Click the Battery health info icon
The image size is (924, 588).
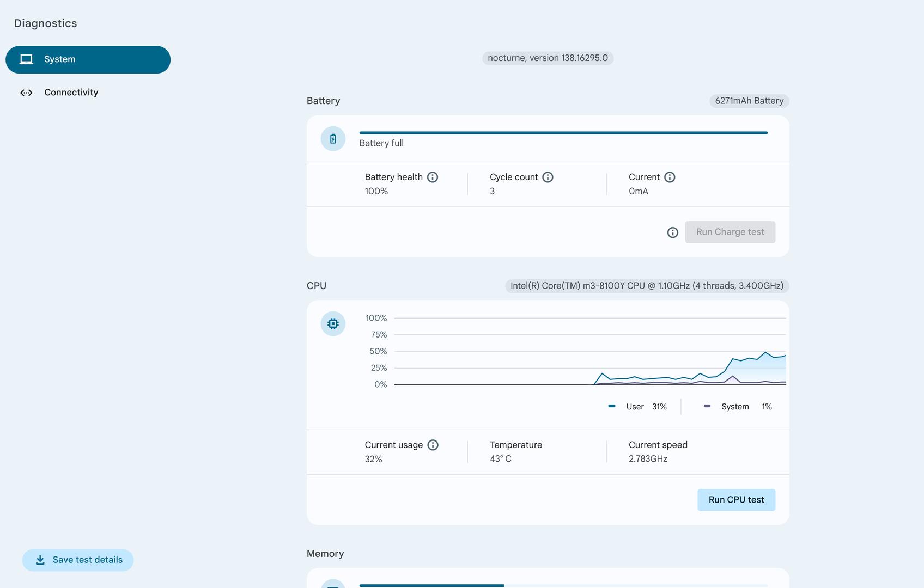(x=433, y=177)
